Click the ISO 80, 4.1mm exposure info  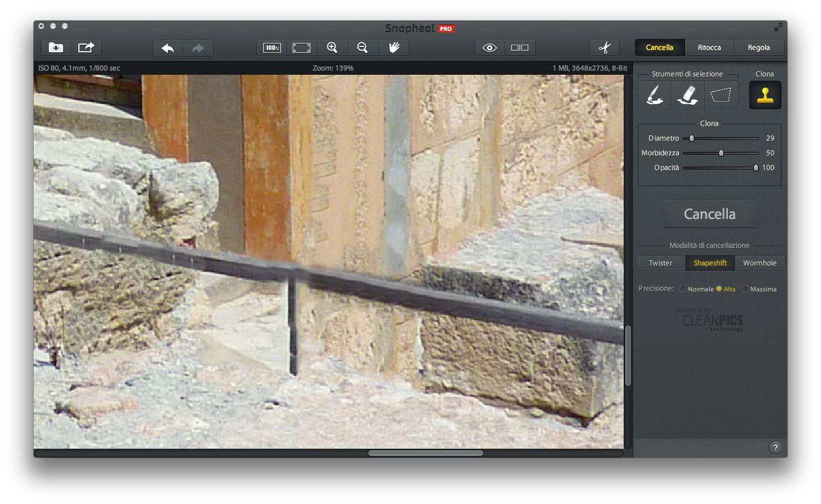pyautogui.click(x=79, y=68)
